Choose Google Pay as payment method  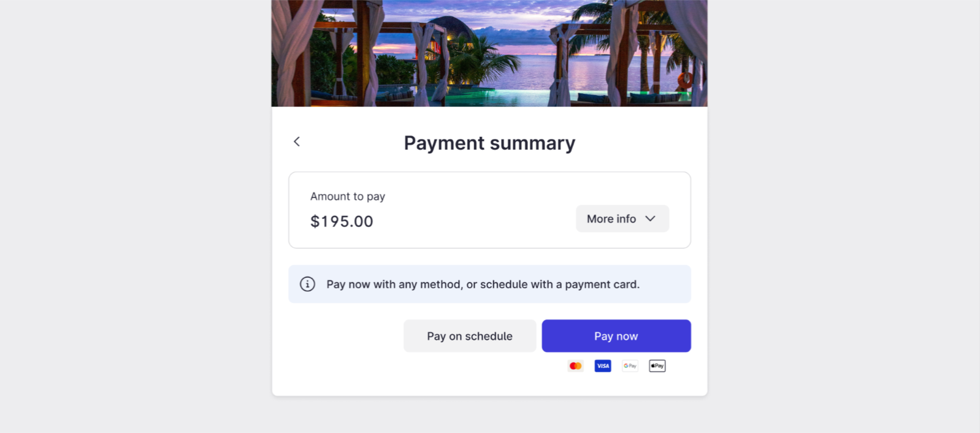[x=629, y=366]
